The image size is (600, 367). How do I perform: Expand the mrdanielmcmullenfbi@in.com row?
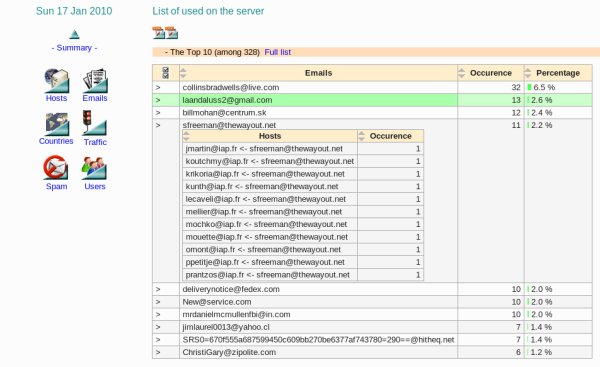click(x=158, y=314)
